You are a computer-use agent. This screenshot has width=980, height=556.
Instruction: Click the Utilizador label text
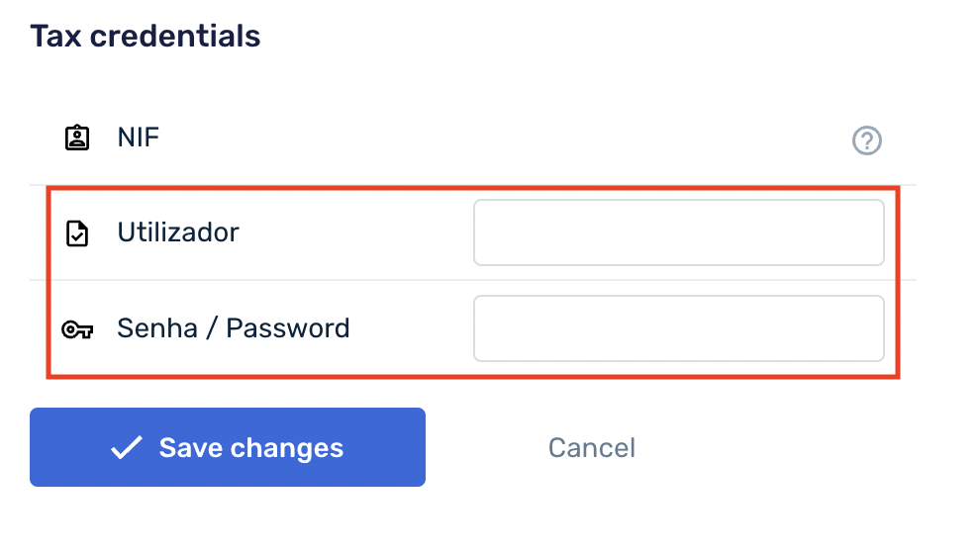pyautogui.click(x=178, y=232)
